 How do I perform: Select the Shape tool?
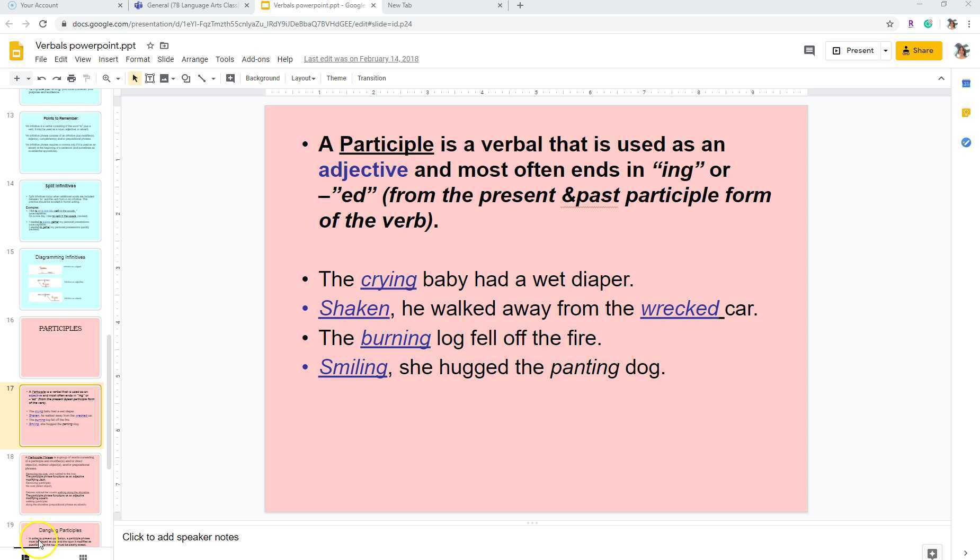point(186,78)
